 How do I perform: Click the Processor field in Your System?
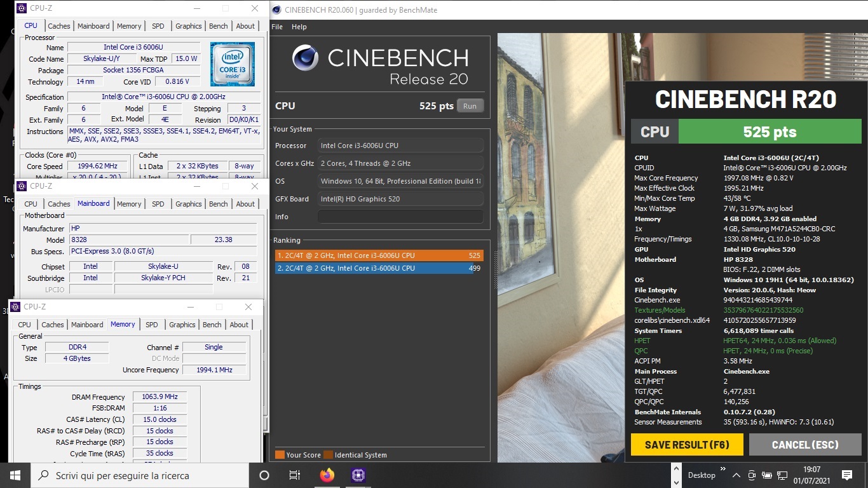(400, 146)
